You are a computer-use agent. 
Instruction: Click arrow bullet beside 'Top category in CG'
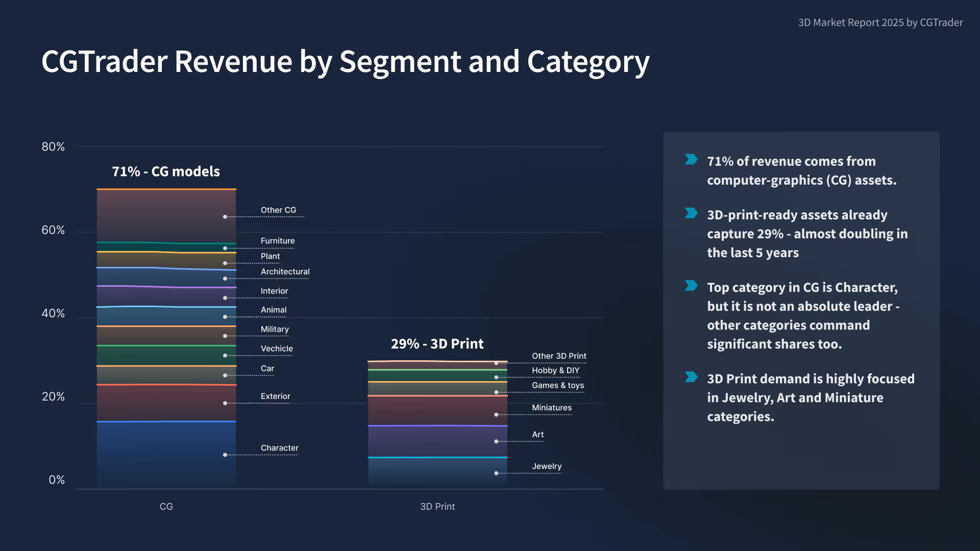[691, 286]
